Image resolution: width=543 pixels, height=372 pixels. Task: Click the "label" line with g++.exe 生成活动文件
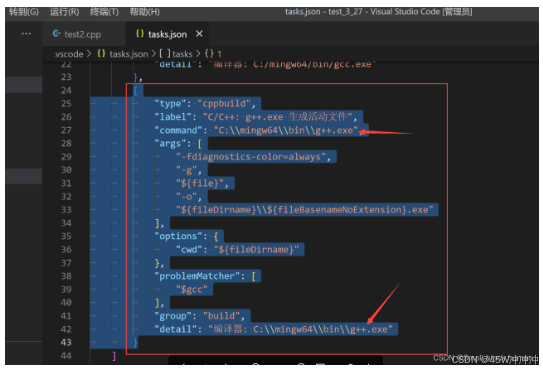[x=256, y=117]
